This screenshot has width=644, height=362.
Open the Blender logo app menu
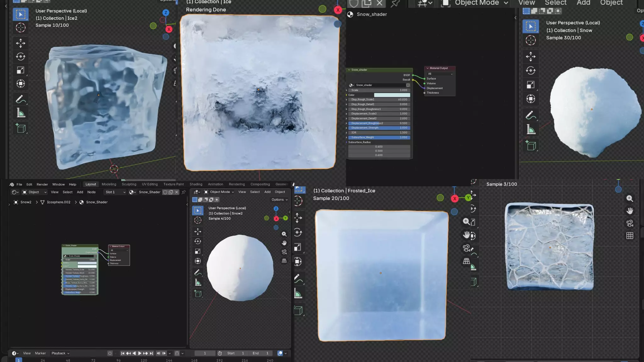12,184
